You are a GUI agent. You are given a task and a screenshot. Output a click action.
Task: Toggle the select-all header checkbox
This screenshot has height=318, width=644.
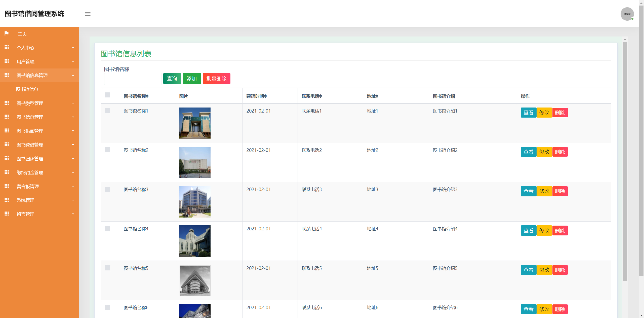click(x=107, y=95)
